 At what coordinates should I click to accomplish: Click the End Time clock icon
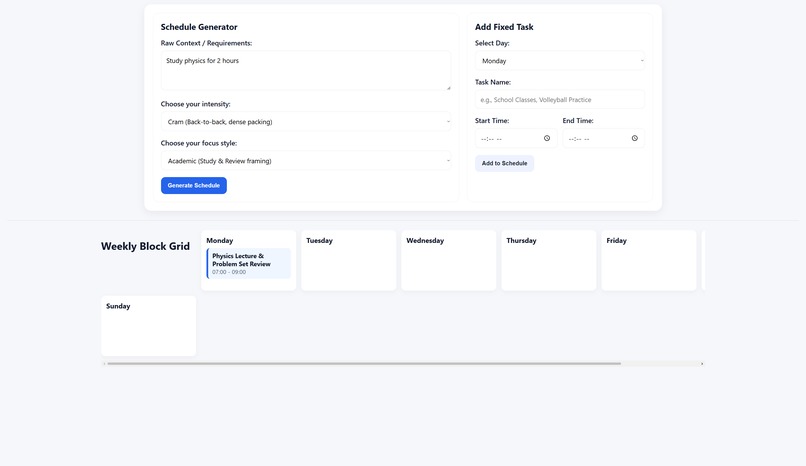[635, 138]
